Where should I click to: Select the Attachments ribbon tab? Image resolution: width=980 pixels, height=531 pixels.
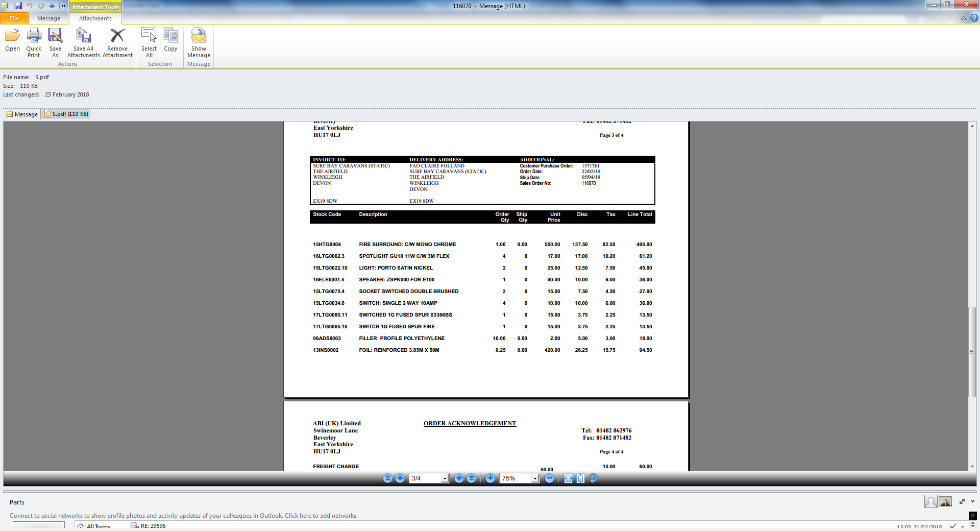pos(95,18)
